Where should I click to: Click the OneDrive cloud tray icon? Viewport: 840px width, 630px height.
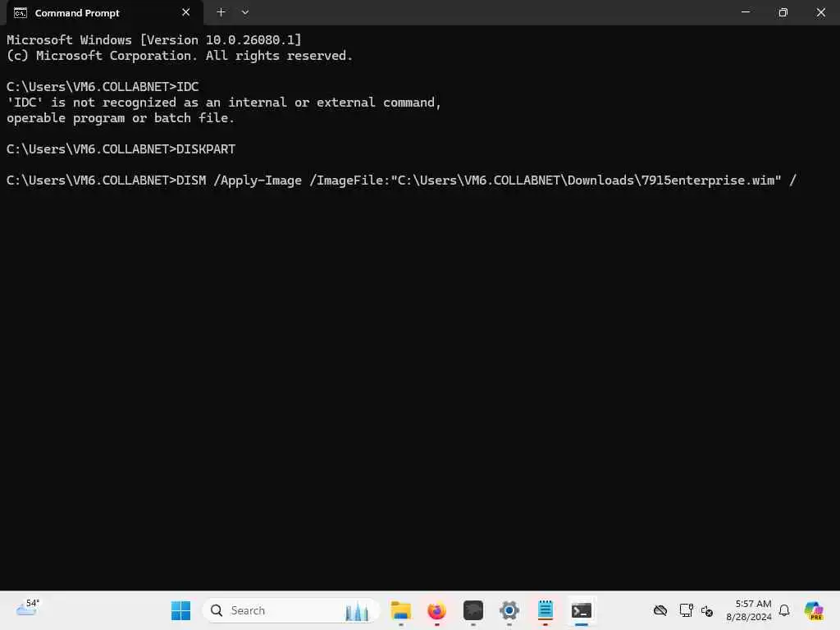[660, 610]
